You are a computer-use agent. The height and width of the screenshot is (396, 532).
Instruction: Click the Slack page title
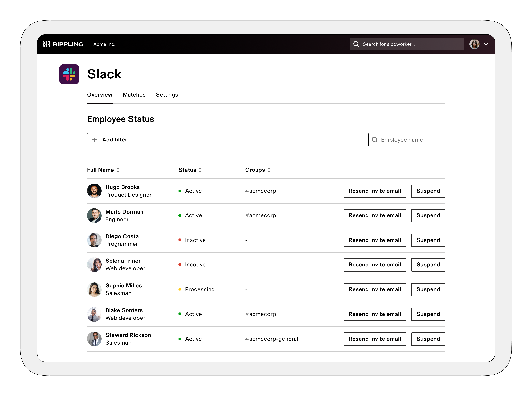tap(104, 74)
